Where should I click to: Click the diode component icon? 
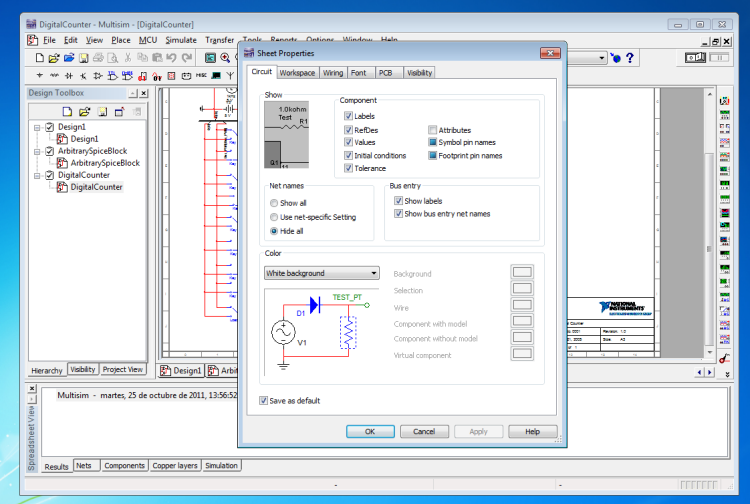point(68,75)
